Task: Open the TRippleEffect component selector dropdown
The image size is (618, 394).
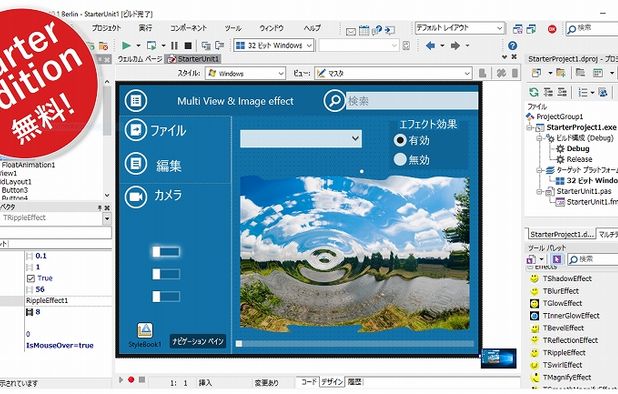Action: pos(107,218)
